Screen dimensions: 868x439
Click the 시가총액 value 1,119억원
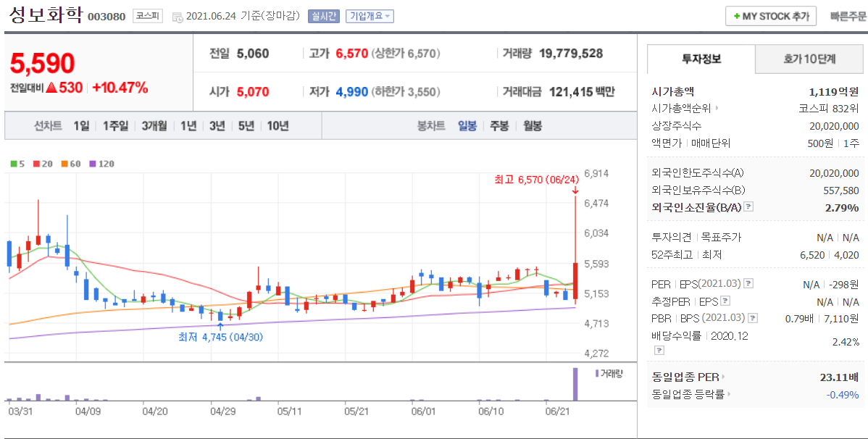pyautogui.click(x=834, y=92)
